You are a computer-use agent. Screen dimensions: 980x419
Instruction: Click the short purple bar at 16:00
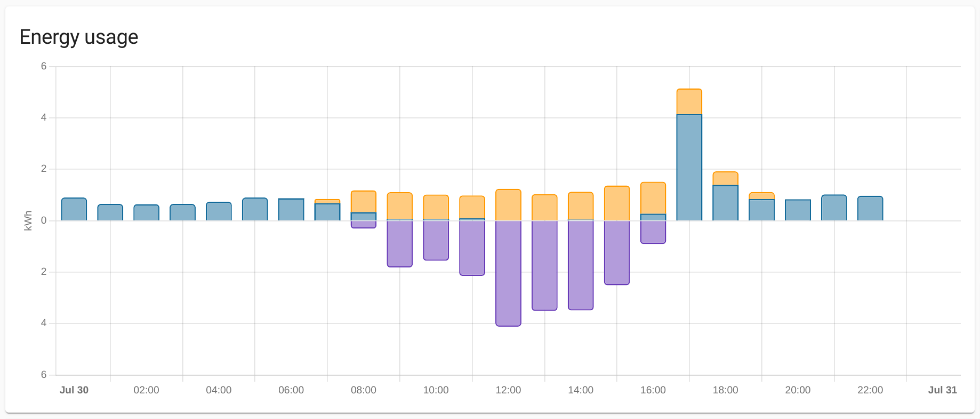[x=653, y=232]
